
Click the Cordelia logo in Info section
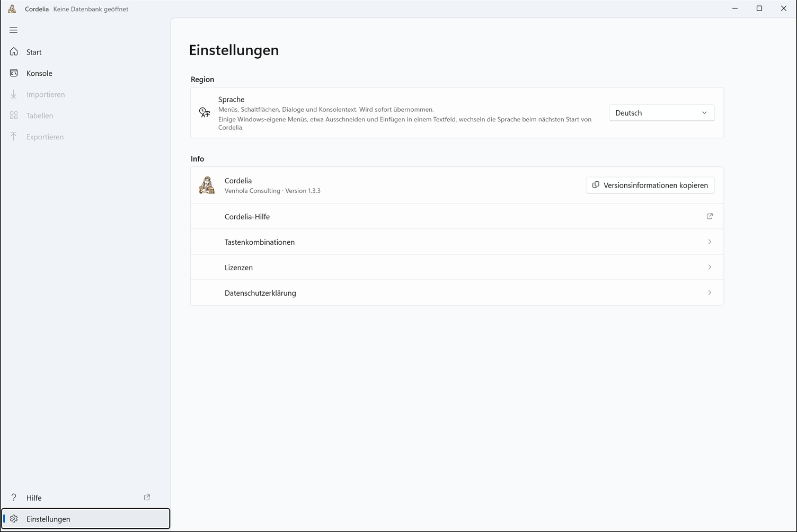pyautogui.click(x=207, y=185)
